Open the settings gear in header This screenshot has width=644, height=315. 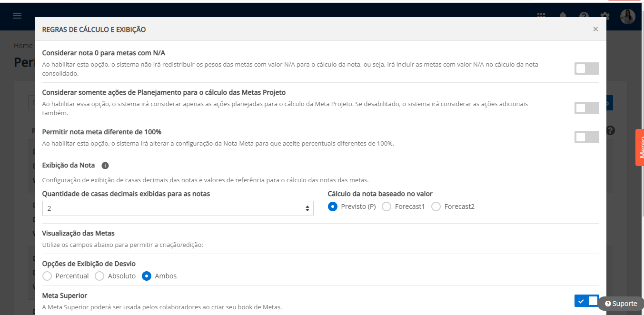[x=605, y=16]
